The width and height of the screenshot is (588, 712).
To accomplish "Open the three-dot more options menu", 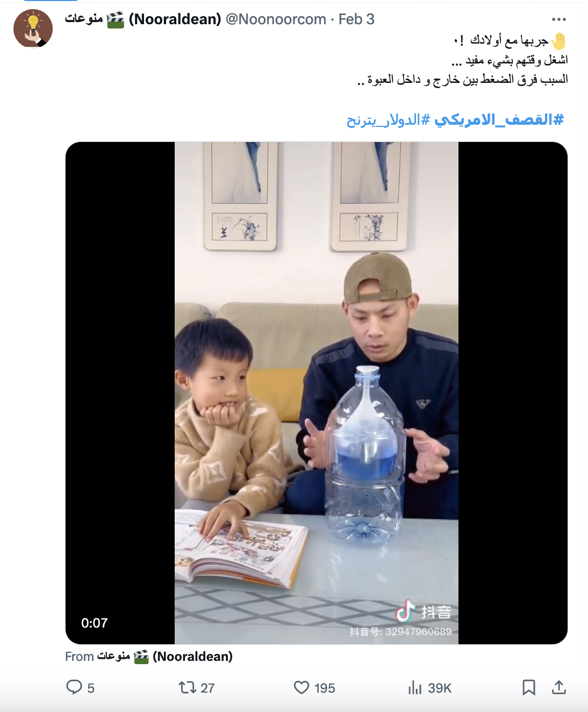I will coord(559,19).
